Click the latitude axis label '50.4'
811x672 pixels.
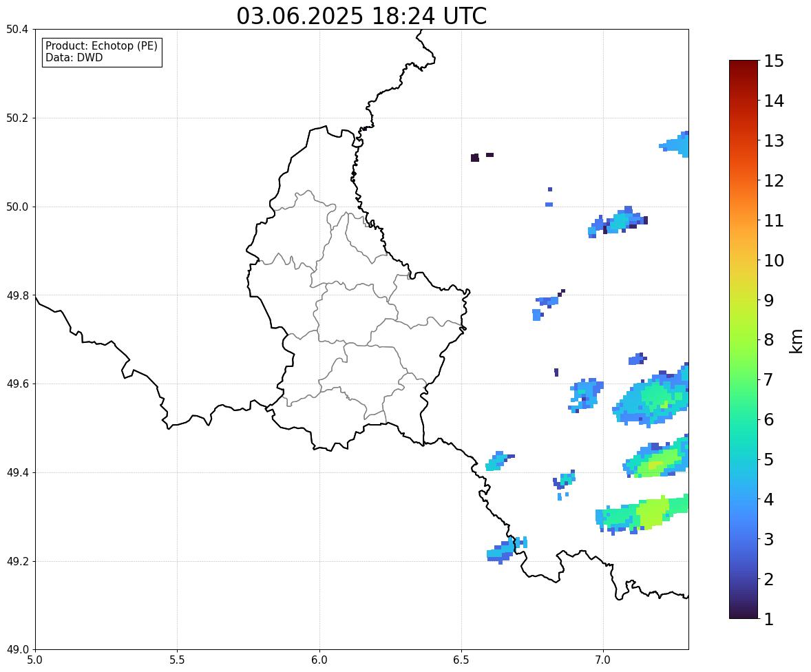18,30
